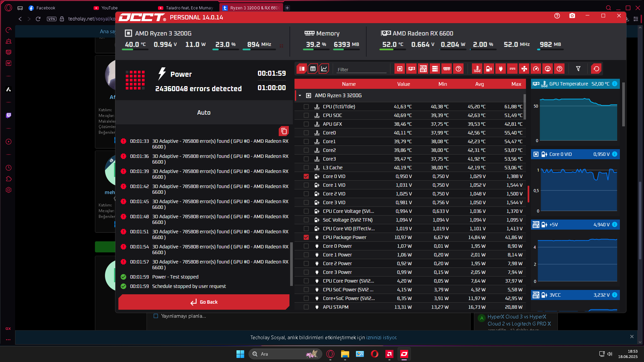Switch to the Taladro feat. Ece Mumay tab

pos(185,8)
